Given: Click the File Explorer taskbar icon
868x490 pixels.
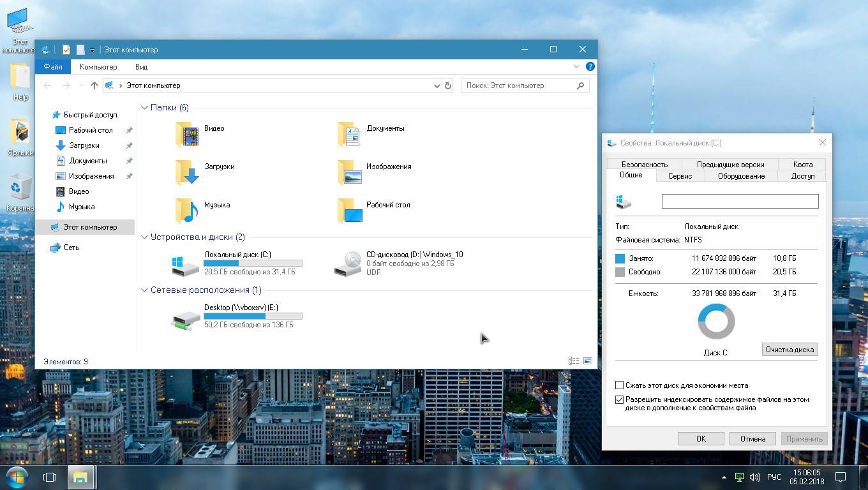Looking at the screenshot, I should point(80,477).
